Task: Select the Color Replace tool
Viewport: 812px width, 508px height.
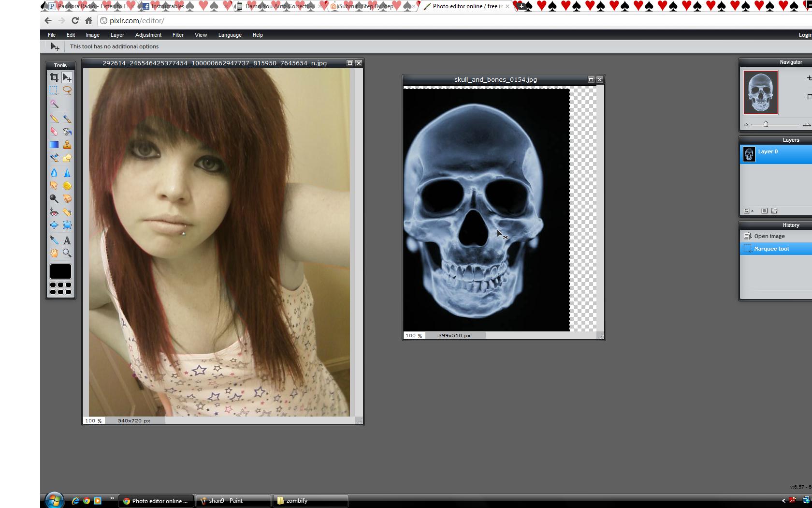Action: (x=54, y=158)
